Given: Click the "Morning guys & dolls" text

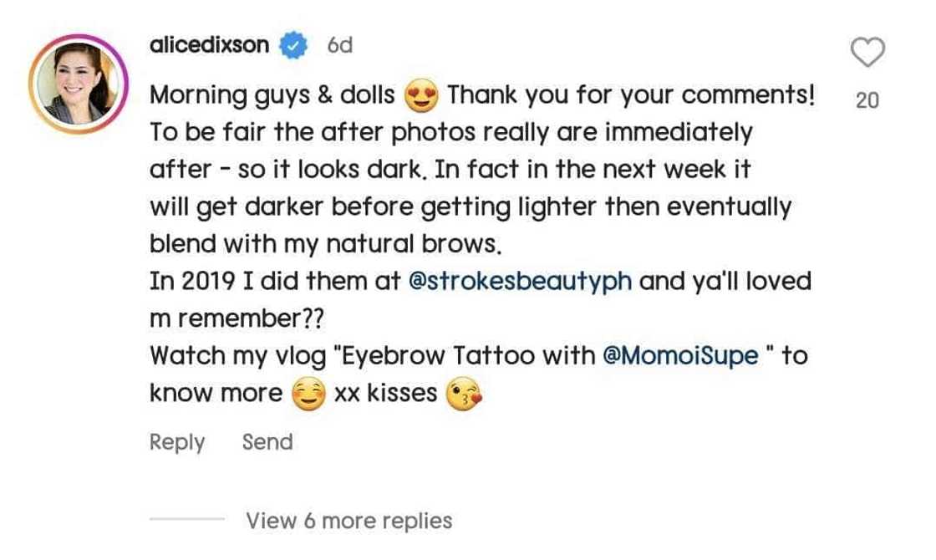Looking at the screenshot, I should point(272,95).
